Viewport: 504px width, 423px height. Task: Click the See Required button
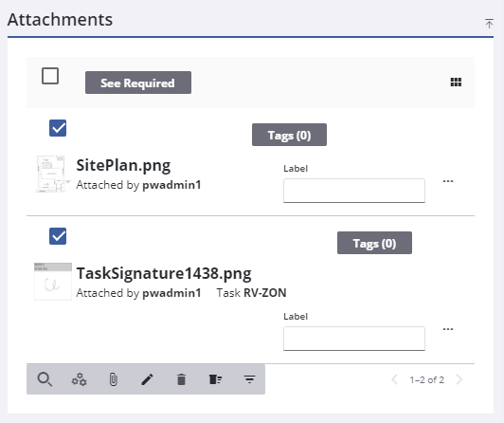(x=138, y=83)
